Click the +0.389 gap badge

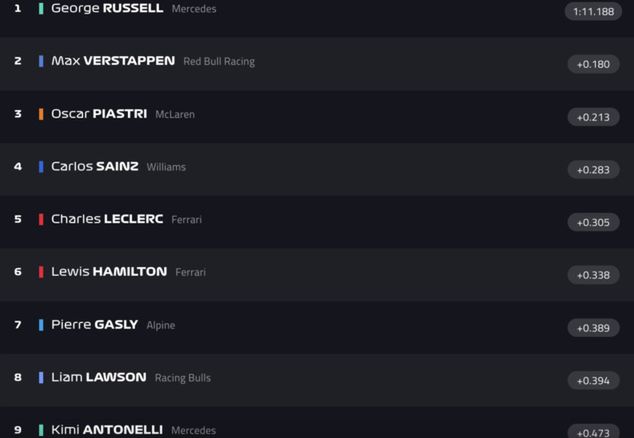593,328
